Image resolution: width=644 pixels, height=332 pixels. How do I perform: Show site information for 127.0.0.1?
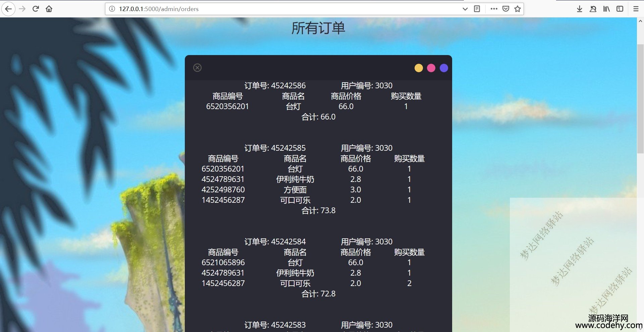pyautogui.click(x=112, y=9)
